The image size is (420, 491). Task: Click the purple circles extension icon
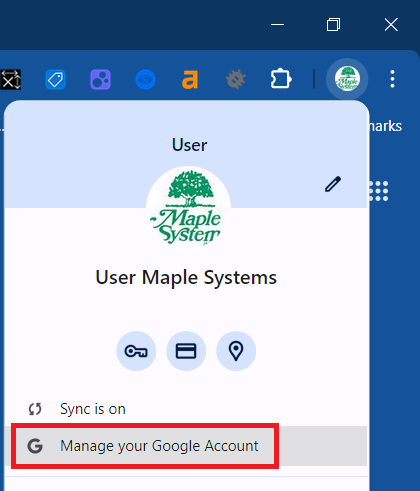(100, 80)
